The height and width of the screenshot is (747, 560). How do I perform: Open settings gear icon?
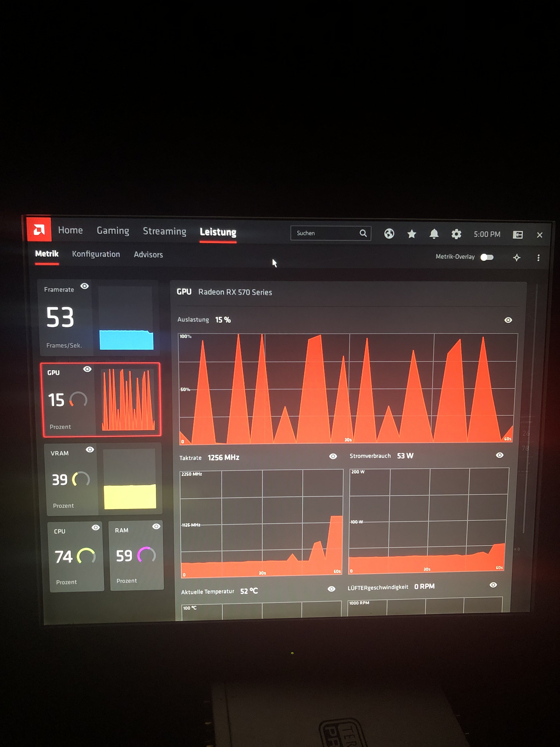tap(456, 234)
